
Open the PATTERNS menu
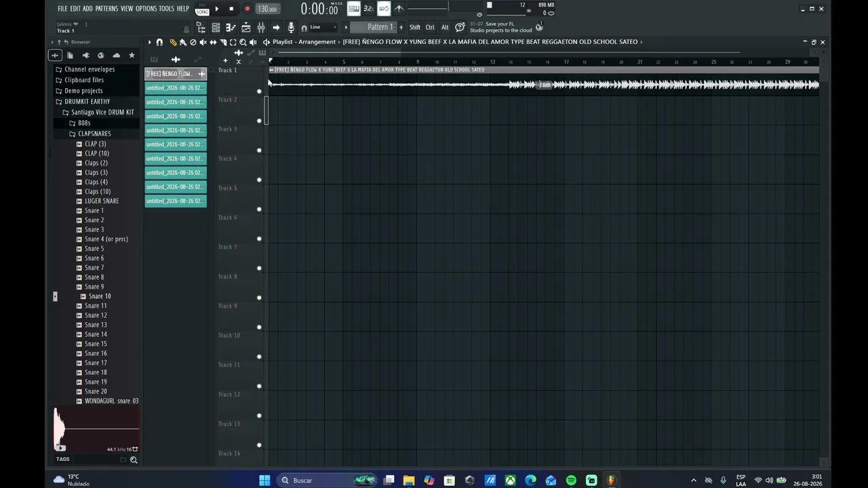point(106,9)
